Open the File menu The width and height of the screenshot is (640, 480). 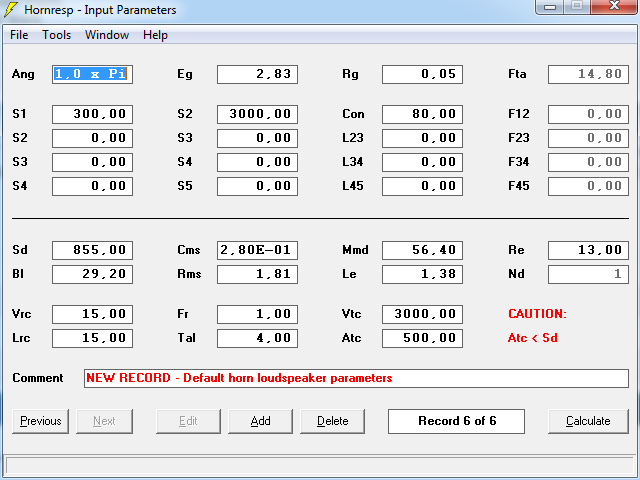pos(19,35)
